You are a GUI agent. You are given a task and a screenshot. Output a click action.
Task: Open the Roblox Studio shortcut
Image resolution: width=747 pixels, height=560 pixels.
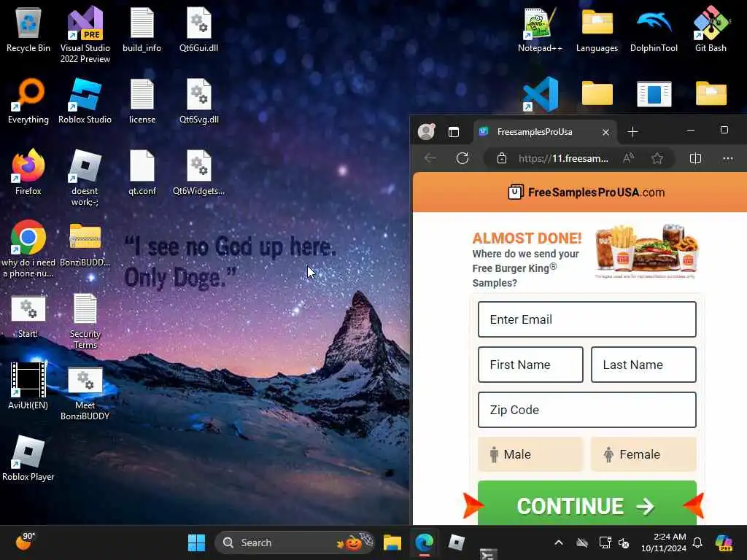coord(85,101)
